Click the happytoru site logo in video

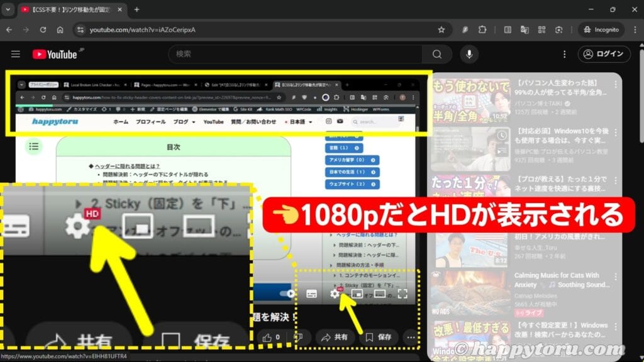click(55, 121)
